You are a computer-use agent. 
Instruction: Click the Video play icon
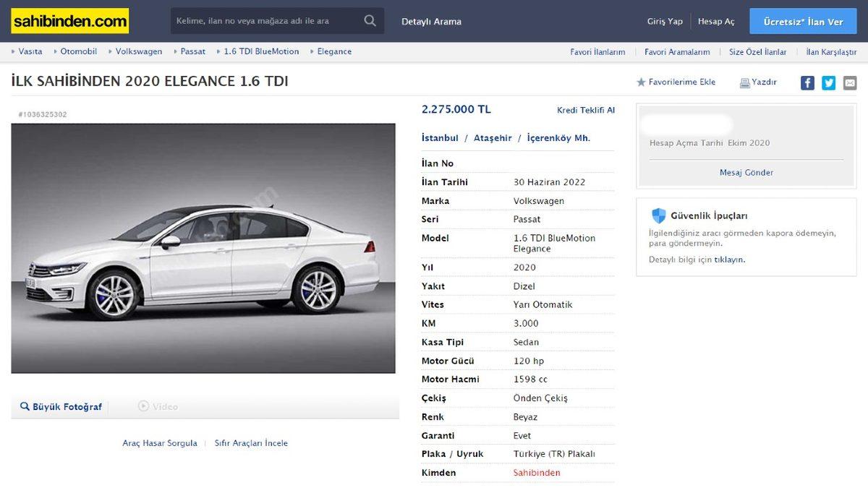pyautogui.click(x=143, y=406)
